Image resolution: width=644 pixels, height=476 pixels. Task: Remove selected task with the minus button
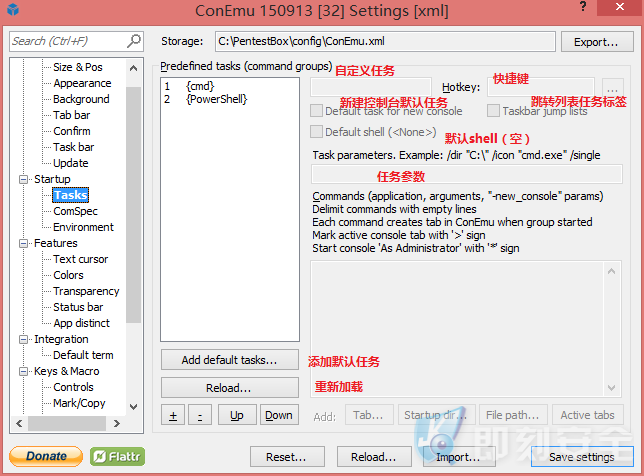click(x=200, y=415)
